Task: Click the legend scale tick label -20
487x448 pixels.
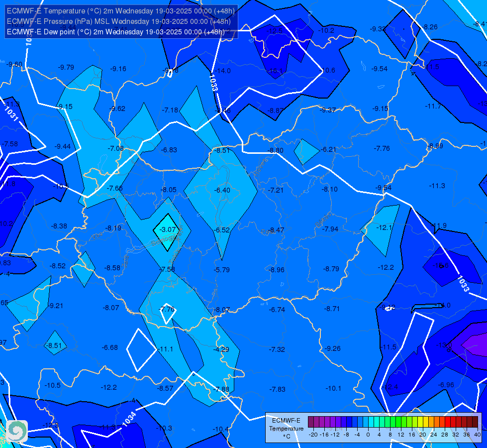Action: click(313, 435)
